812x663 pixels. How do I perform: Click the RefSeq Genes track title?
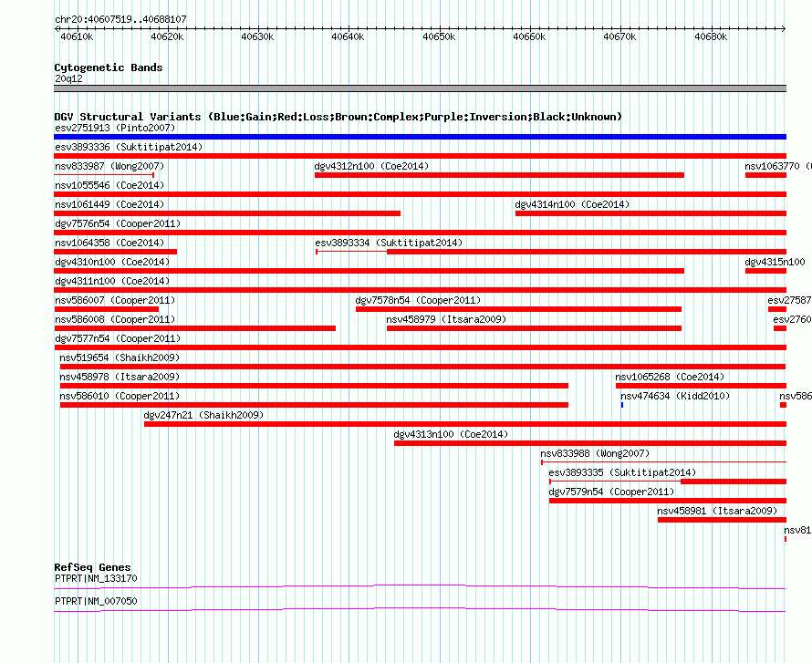click(x=92, y=567)
